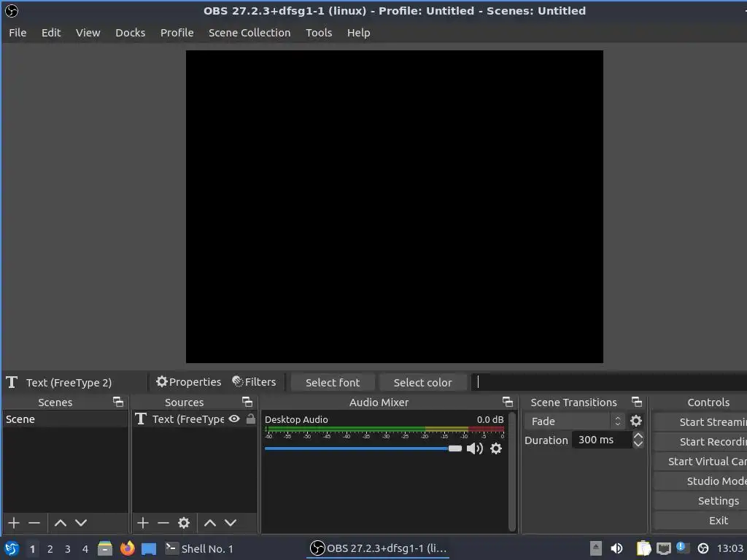Open the Docks menu
747x560 pixels.
130,33
